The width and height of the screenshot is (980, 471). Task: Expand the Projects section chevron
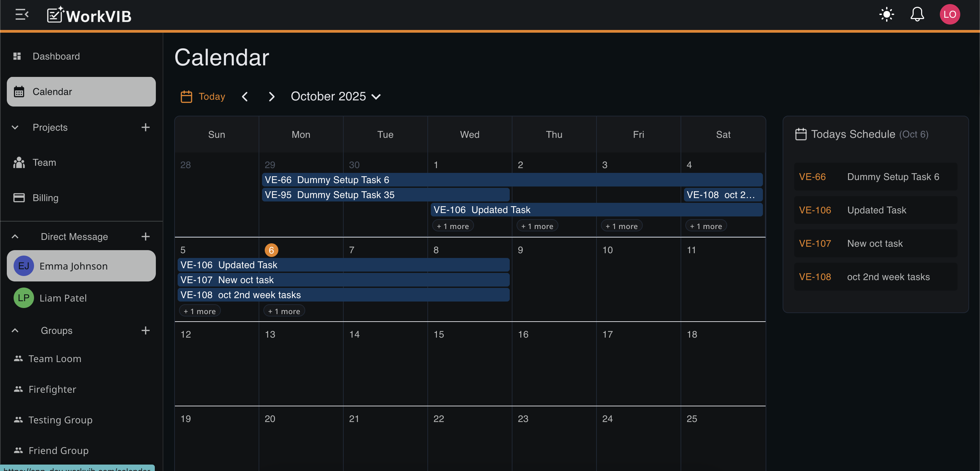click(x=15, y=128)
